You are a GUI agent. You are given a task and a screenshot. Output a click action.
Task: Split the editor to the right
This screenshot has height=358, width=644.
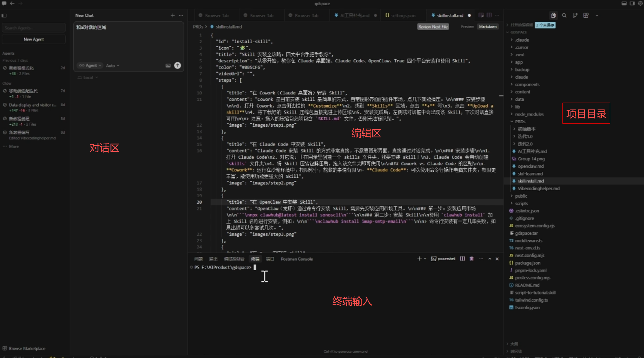coord(489,15)
